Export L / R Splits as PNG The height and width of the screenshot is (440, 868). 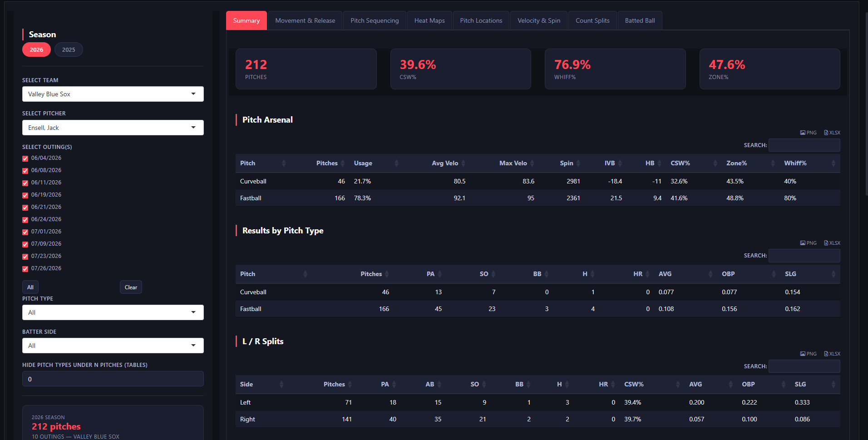[808, 354]
